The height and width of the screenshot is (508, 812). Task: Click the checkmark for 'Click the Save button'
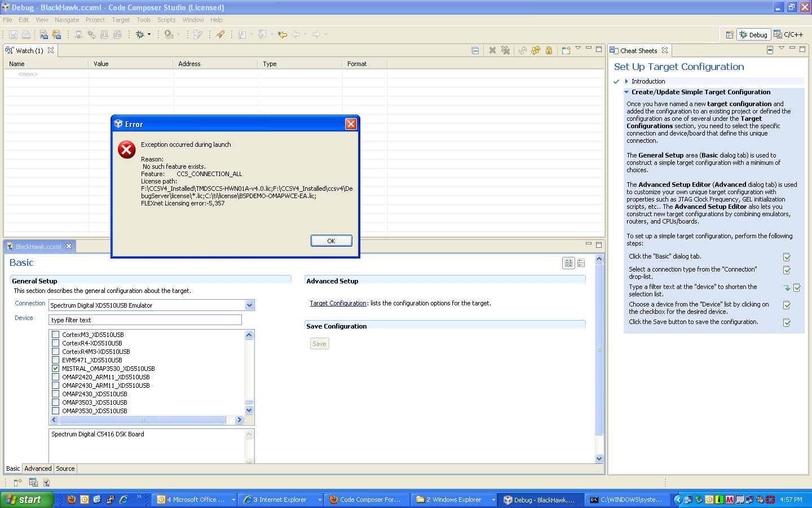click(787, 323)
